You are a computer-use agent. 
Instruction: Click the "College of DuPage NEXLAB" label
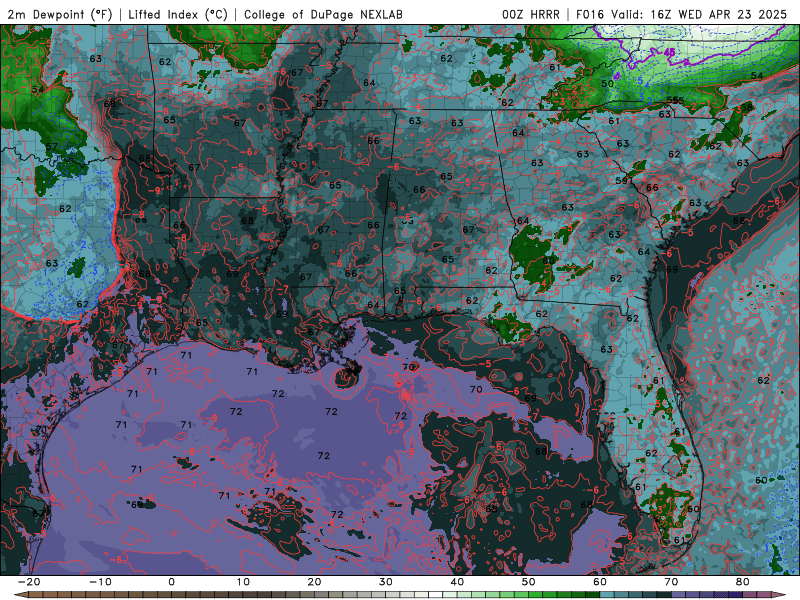pos(323,14)
